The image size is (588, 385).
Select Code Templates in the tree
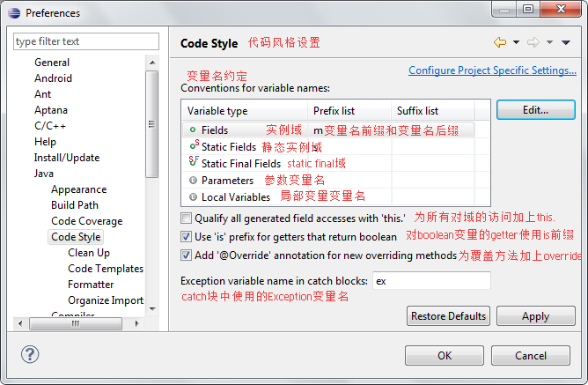coord(105,269)
